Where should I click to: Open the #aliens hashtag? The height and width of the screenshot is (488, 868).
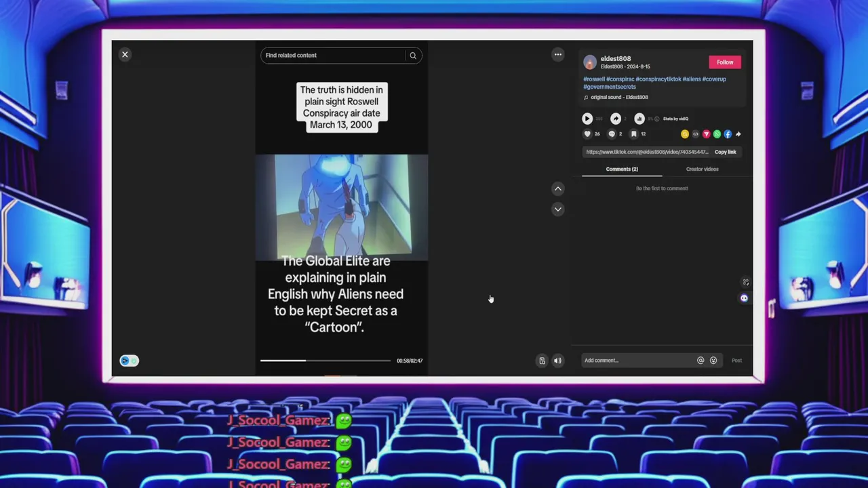coord(692,79)
